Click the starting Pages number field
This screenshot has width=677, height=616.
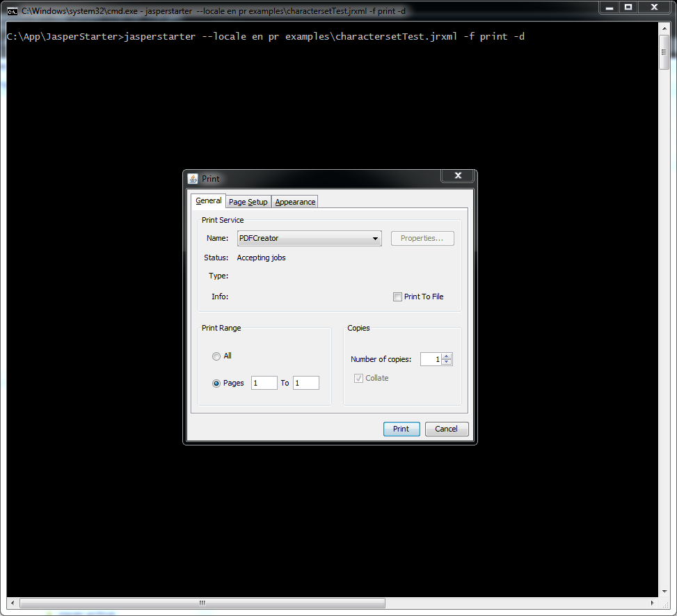264,382
